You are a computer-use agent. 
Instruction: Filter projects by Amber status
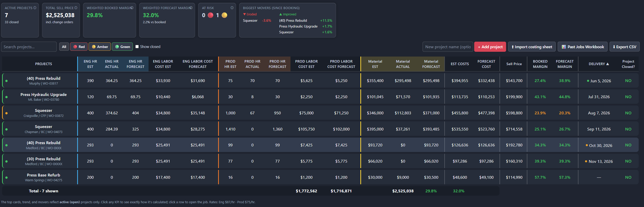100,47
